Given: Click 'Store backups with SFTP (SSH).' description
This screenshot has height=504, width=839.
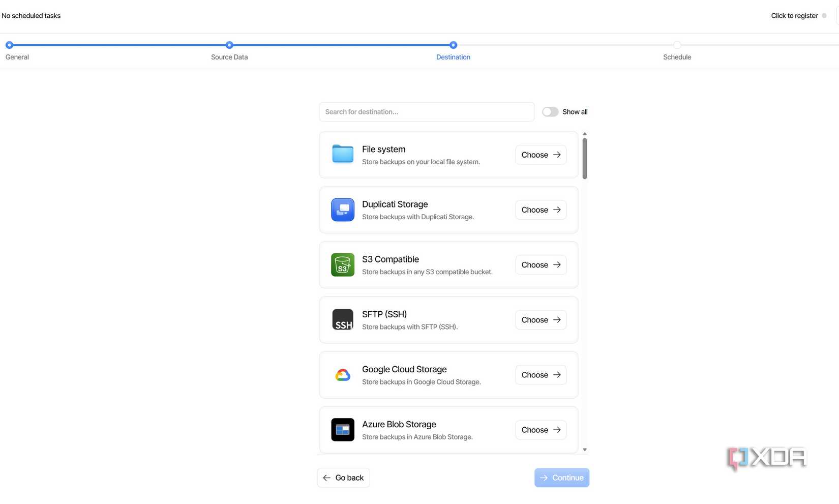Looking at the screenshot, I should point(410,327).
